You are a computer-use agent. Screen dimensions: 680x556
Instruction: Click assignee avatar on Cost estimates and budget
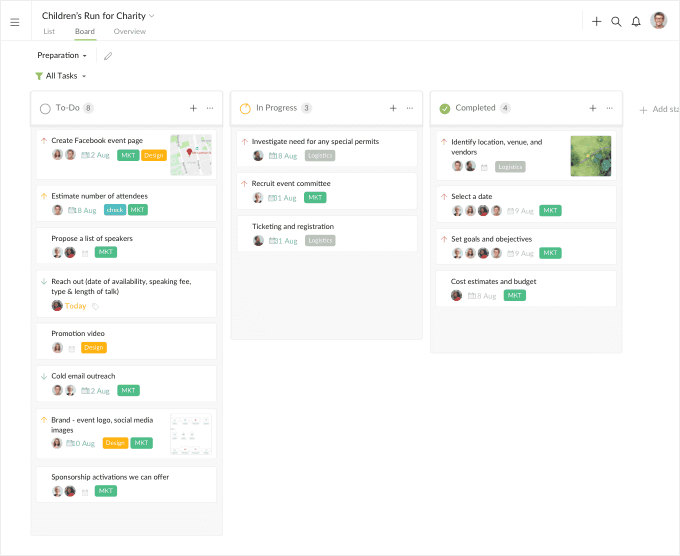(x=456, y=295)
